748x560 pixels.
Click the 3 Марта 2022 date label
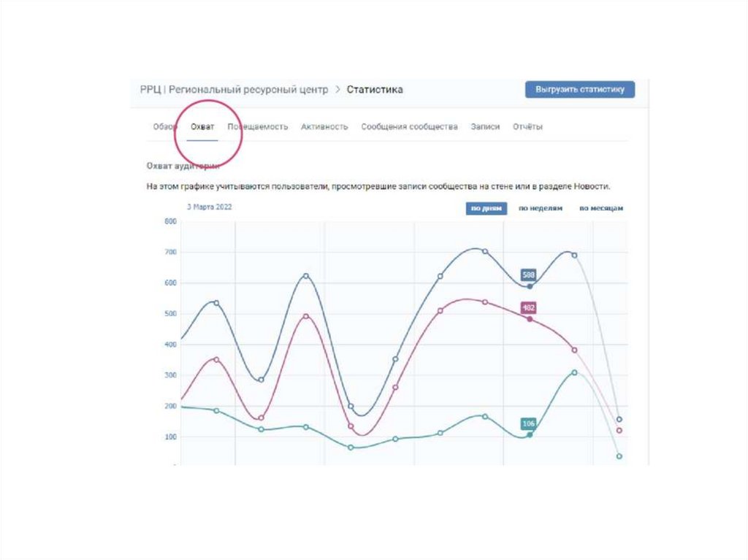coord(209,207)
